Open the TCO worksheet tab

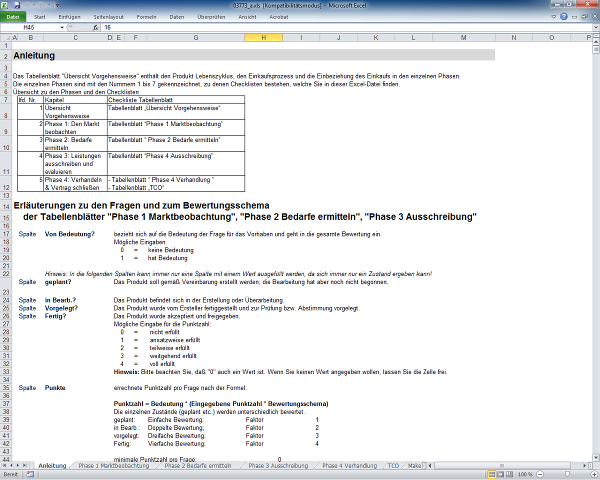[393, 466]
